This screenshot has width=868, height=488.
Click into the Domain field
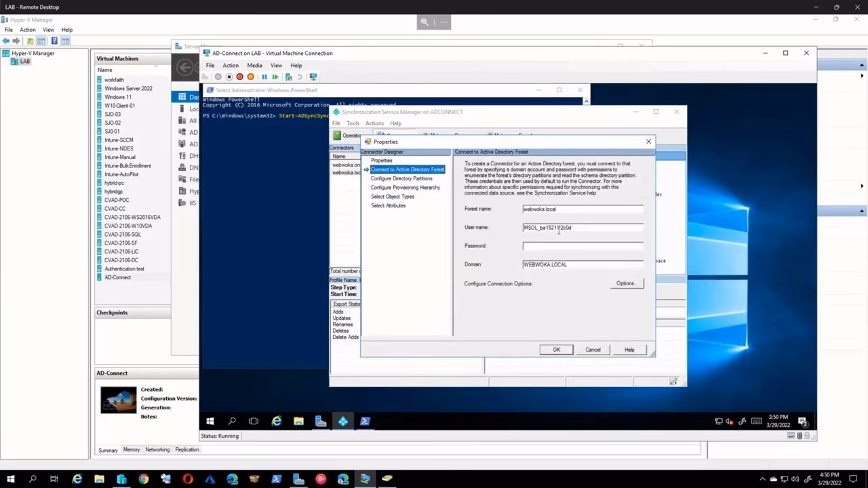pyautogui.click(x=583, y=264)
